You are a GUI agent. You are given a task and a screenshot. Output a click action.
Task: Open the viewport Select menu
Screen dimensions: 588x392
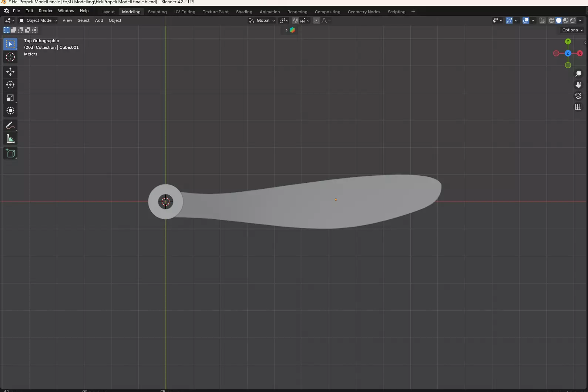(83, 20)
